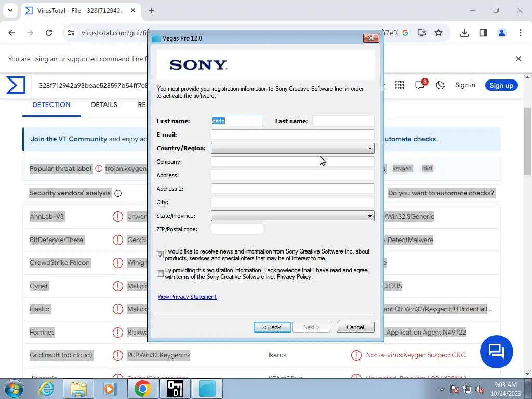Click the keygen tag
Viewport: 532px width, 399px height.
402,168
